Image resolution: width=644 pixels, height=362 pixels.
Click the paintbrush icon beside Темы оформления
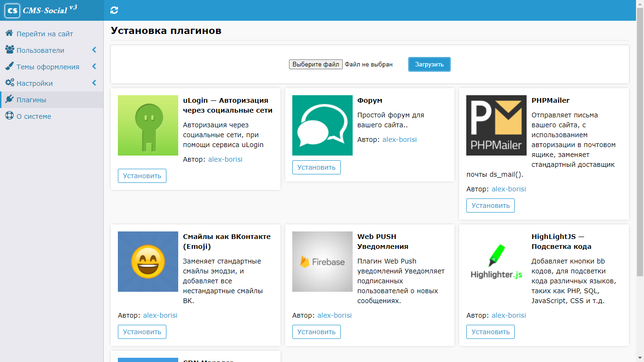tap(9, 66)
